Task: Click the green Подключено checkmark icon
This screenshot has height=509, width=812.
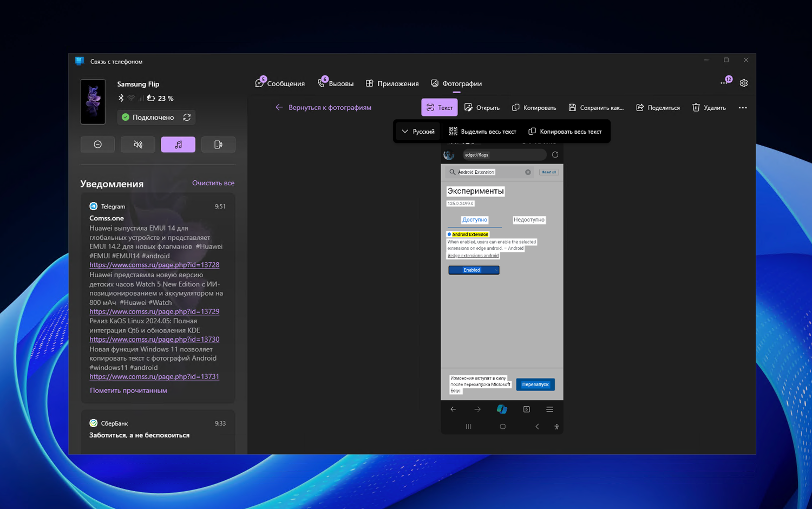Action: (x=126, y=117)
